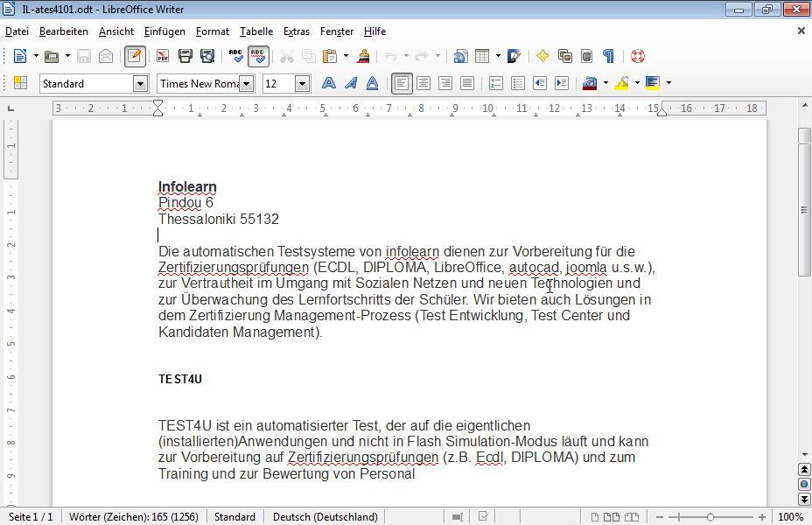Viewport: 812px width, 525px height.
Task: Expand the Open recent files arrow
Action: click(67, 56)
